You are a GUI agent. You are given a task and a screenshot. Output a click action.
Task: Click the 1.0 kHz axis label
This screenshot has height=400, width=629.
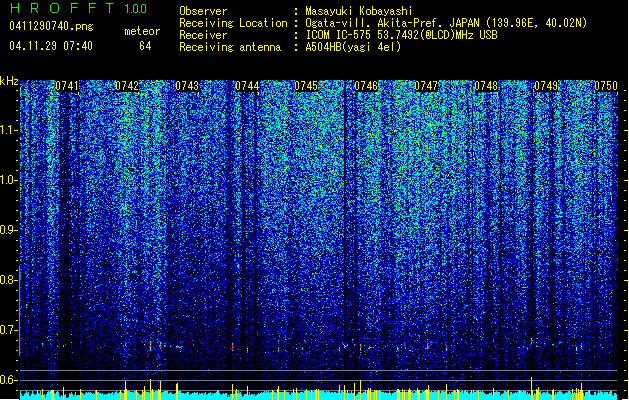pos(9,180)
